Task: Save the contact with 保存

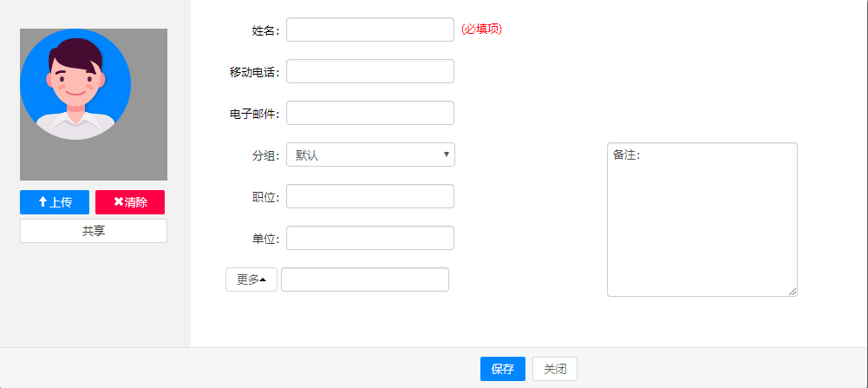Action: click(x=503, y=369)
